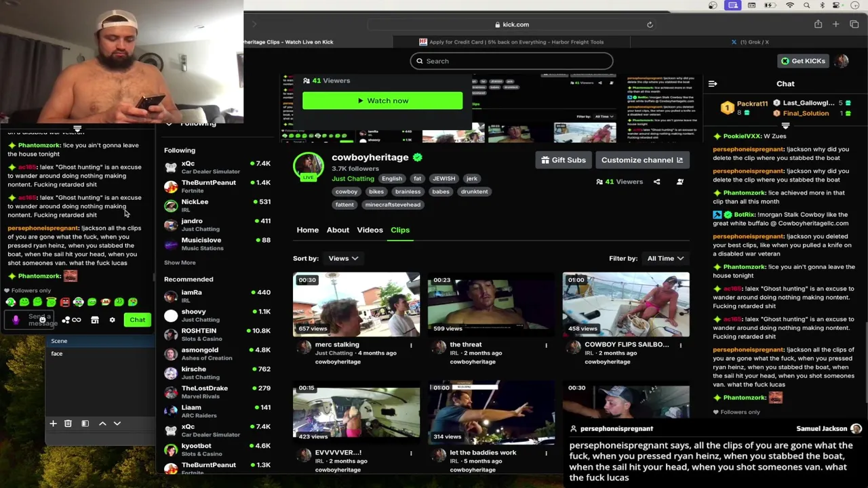Click the Customize channel button
Image resolution: width=868 pixels, height=488 pixels.
(642, 160)
